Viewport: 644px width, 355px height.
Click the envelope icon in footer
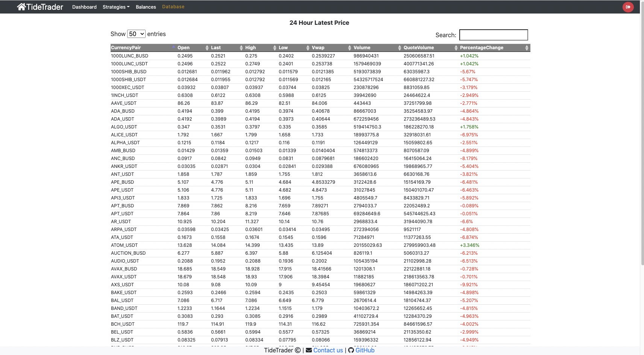coord(309,350)
